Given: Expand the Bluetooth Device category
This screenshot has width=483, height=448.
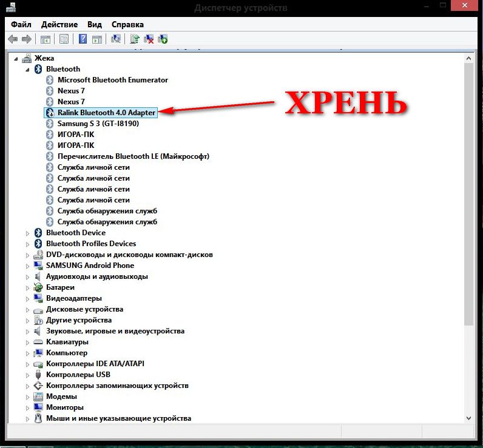Looking at the screenshot, I should [27, 233].
